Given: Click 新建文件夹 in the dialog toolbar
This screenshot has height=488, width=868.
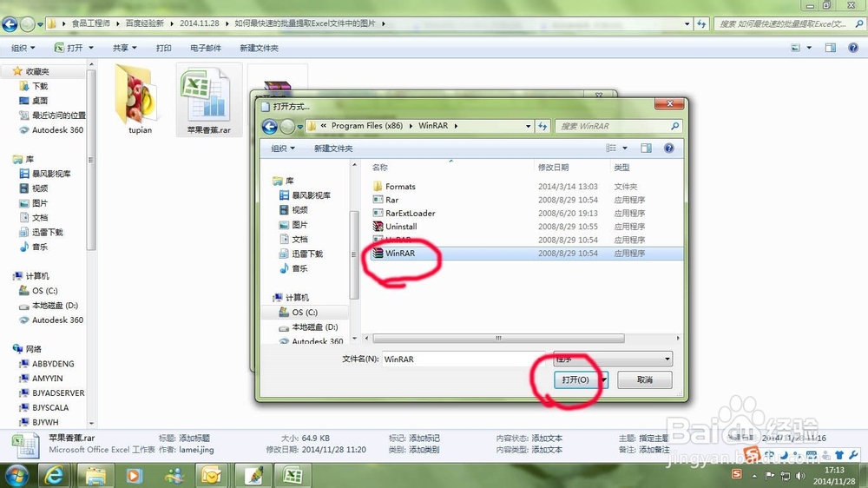Looking at the screenshot, I should coord(333,148).
